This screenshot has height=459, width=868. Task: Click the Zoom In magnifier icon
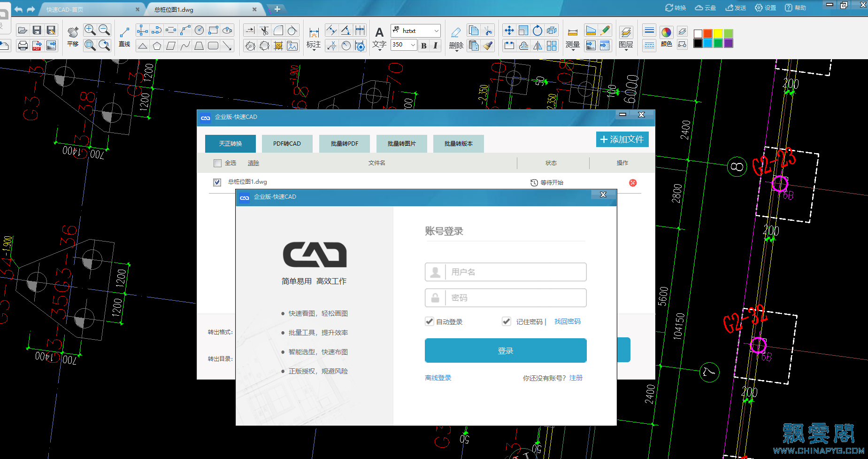(x=90, y=30)
